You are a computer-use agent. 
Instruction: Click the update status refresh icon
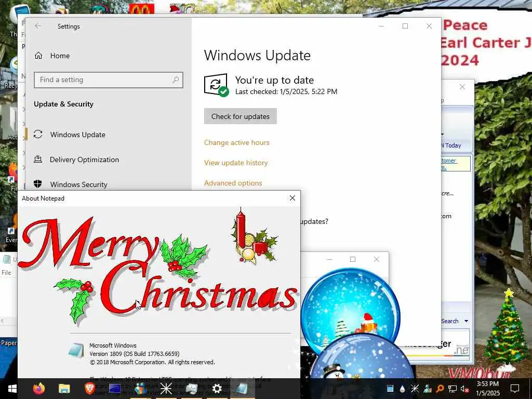(216, 85)
